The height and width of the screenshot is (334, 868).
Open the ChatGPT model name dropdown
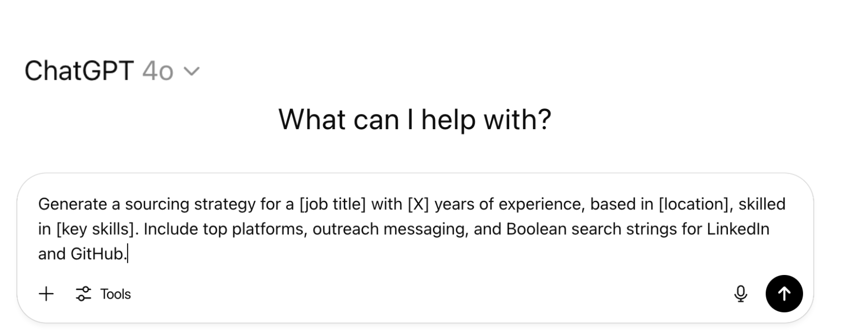pos(79,71)
